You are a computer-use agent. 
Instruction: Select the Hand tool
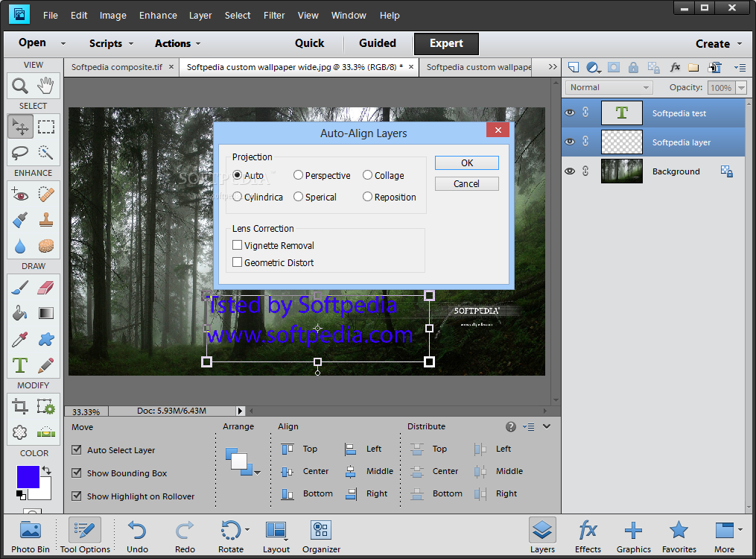tap(45, 86)
